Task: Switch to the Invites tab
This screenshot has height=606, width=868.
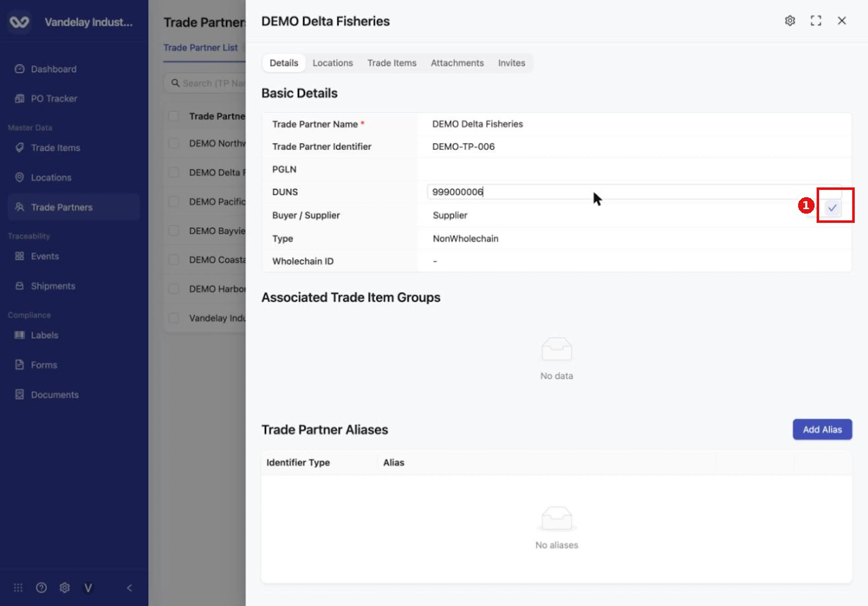Action: (512, 63)
